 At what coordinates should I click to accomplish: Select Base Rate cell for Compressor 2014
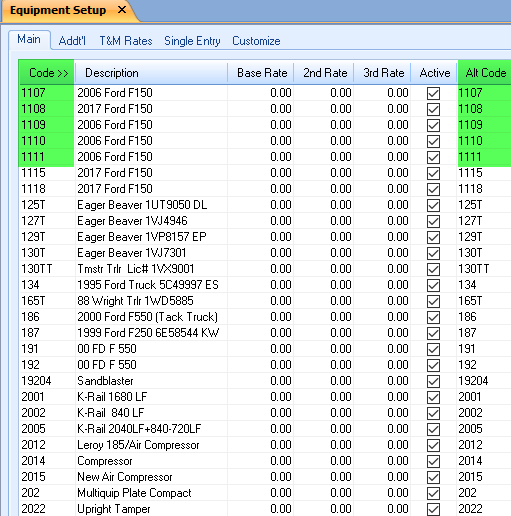point(260,461)
